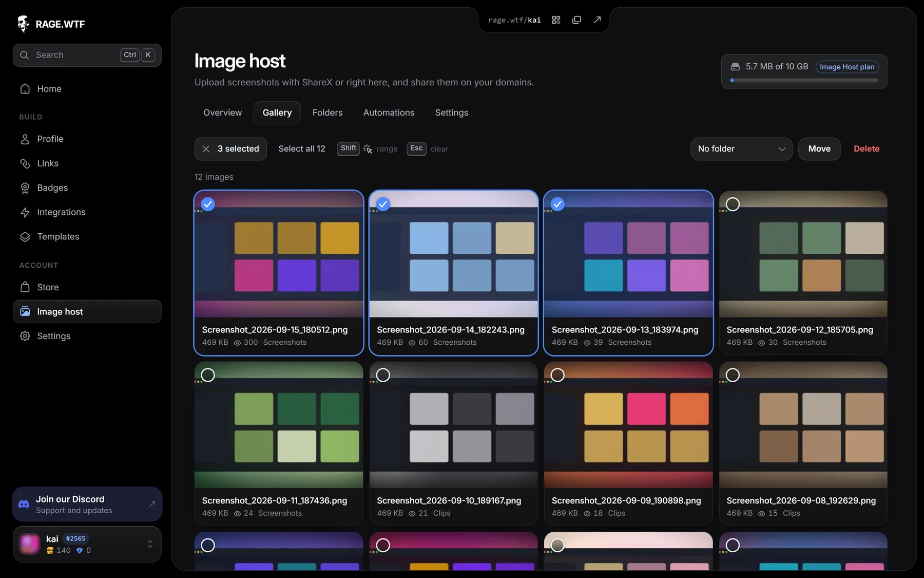Select Screenshot_2026-09-08_192629.png checkbox circle
Image resolution: width=924 pixels, height=578 pixels.
click(x=733, y=375)
